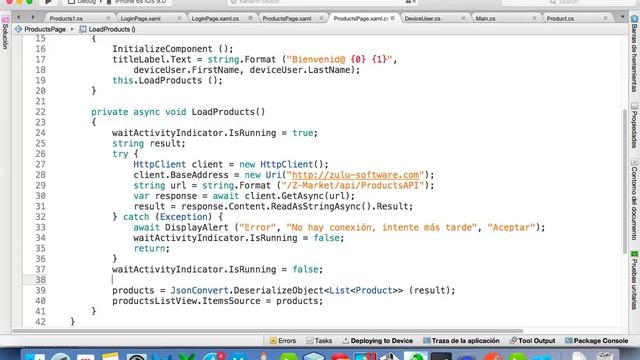Open the Package Console pad
Viewport: 640px width, 360px height.
coord(597,340)
